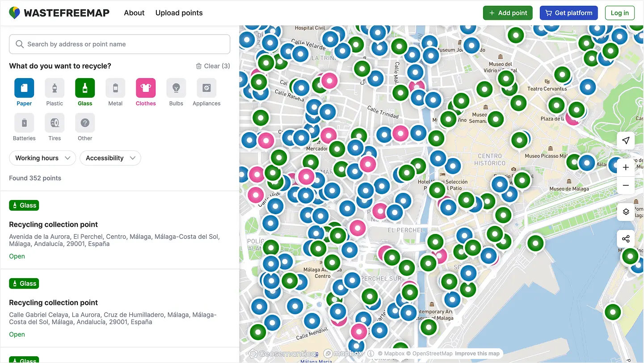
Task: Click the OpenStreetMap attribution link
Action: pos(429,354)
